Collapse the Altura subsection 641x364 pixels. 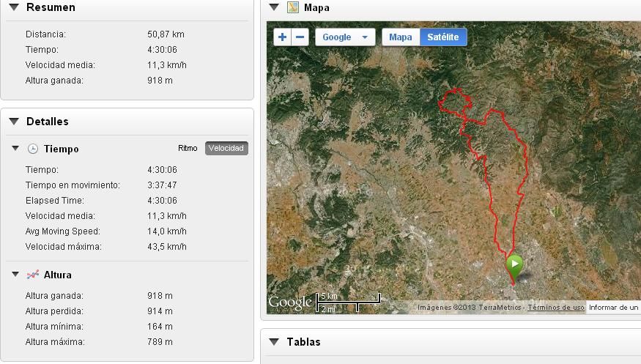click(15, 275)
